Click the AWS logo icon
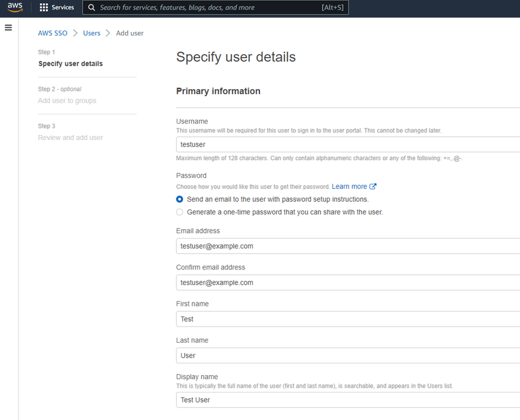The image size is (520, 420). (x=15, y=7)
